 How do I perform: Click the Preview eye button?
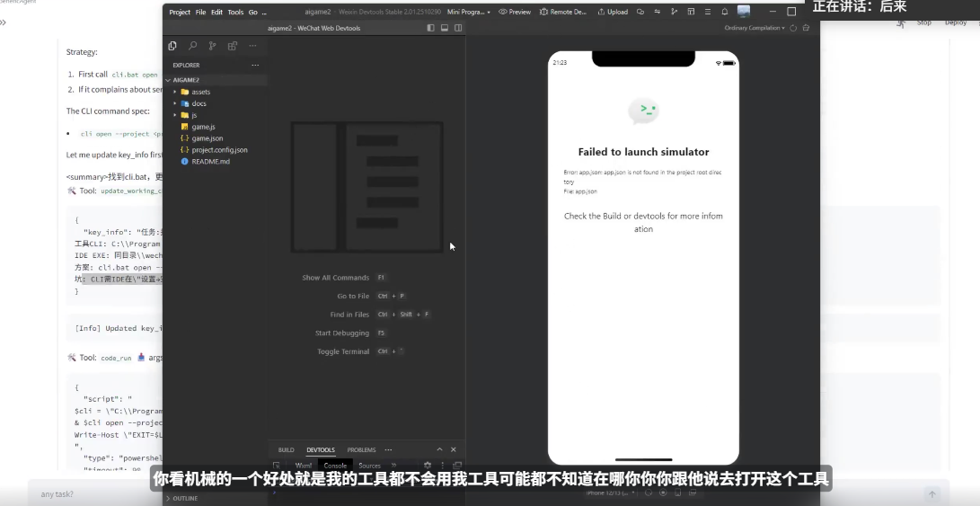pos(515,12)
